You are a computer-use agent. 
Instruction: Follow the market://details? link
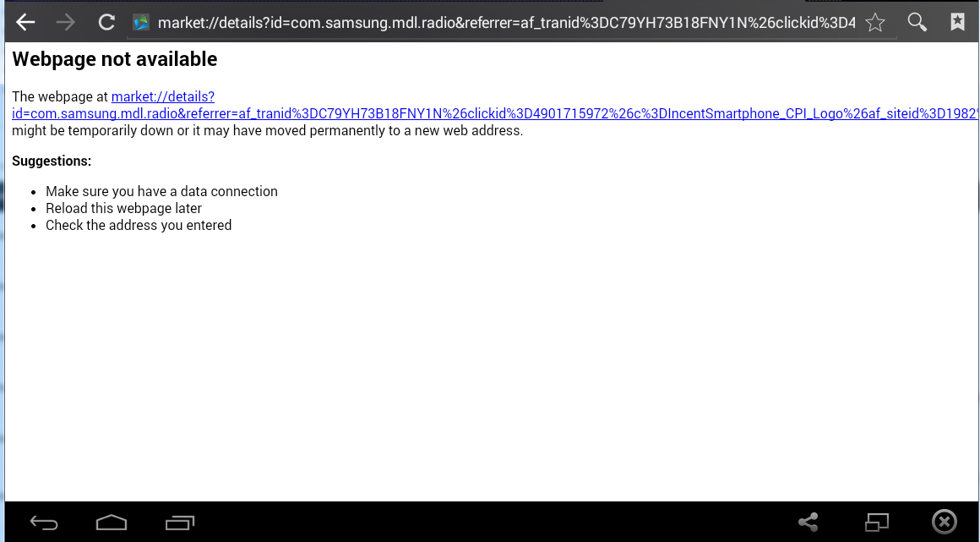(x=163, y=97)
